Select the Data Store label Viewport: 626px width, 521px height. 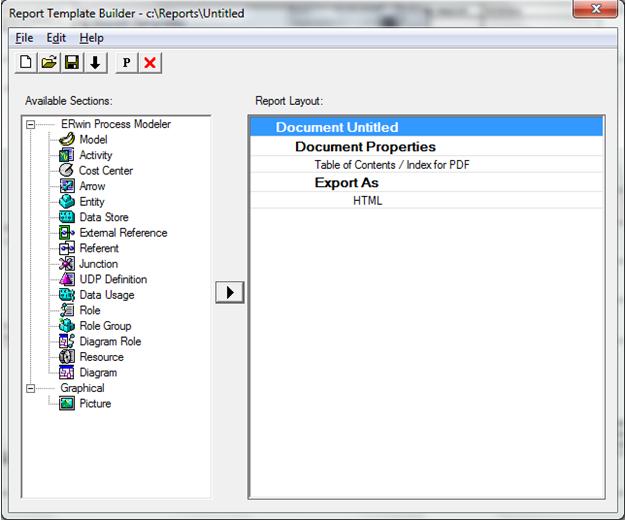coord(104,217)
